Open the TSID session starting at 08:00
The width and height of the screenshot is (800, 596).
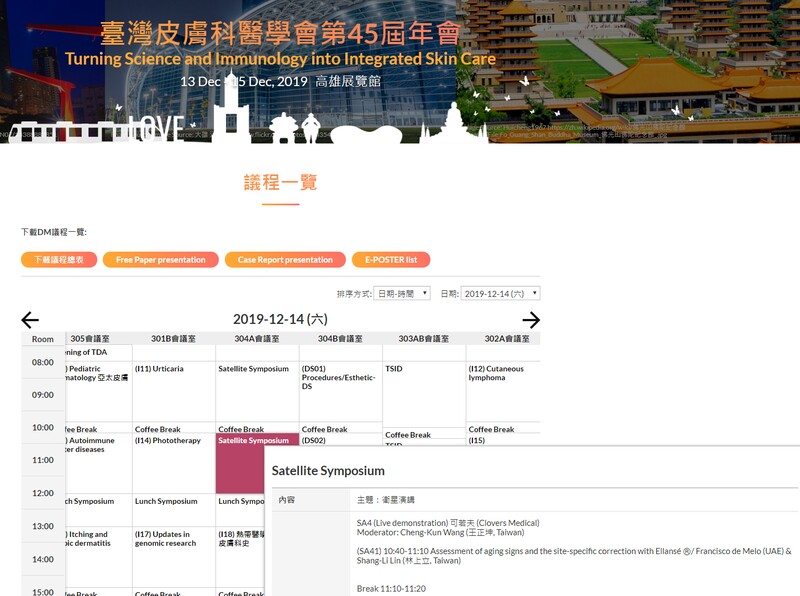tap(424, 394)
